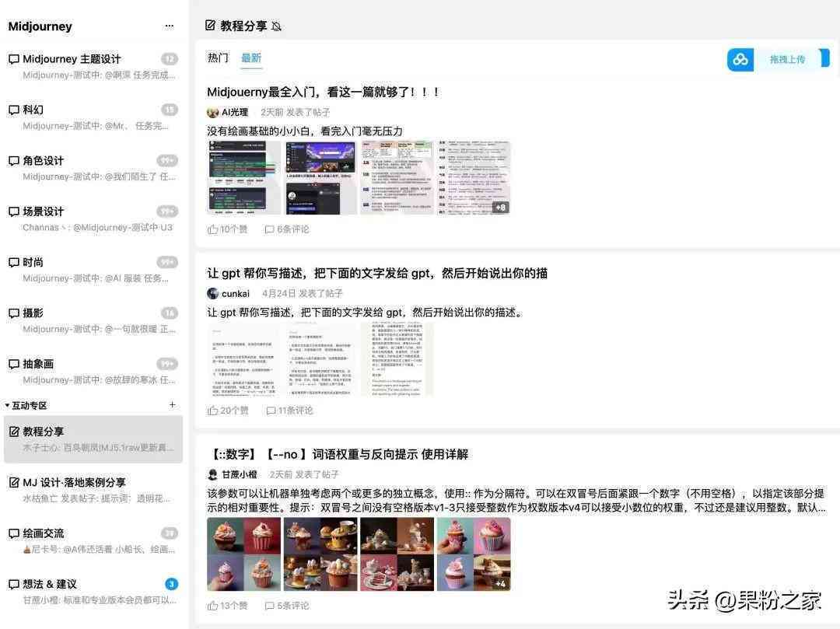This screenshot has width=840, height=629.
Task: Click the author name cunkai
Action: (236, 293)
